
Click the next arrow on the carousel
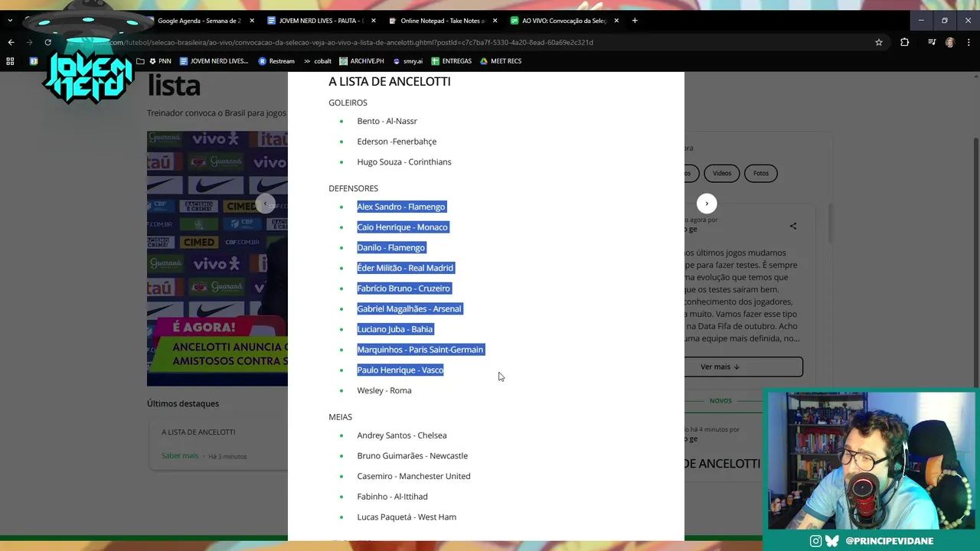[x=707, y=204]
